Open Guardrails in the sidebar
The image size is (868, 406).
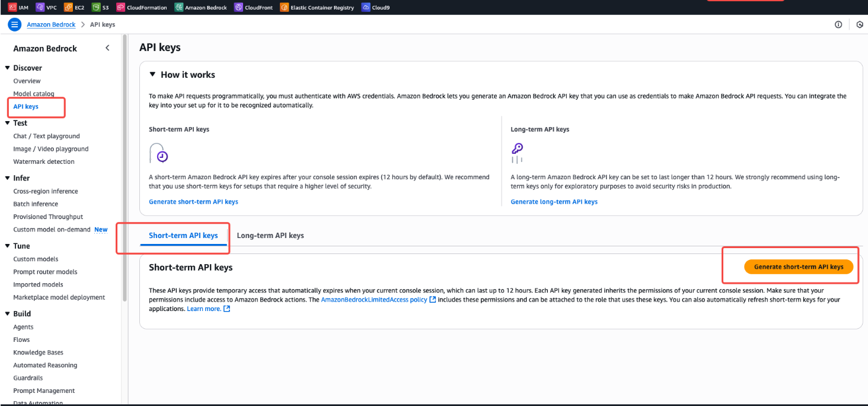pyautogui.click(x=28, y=378)
